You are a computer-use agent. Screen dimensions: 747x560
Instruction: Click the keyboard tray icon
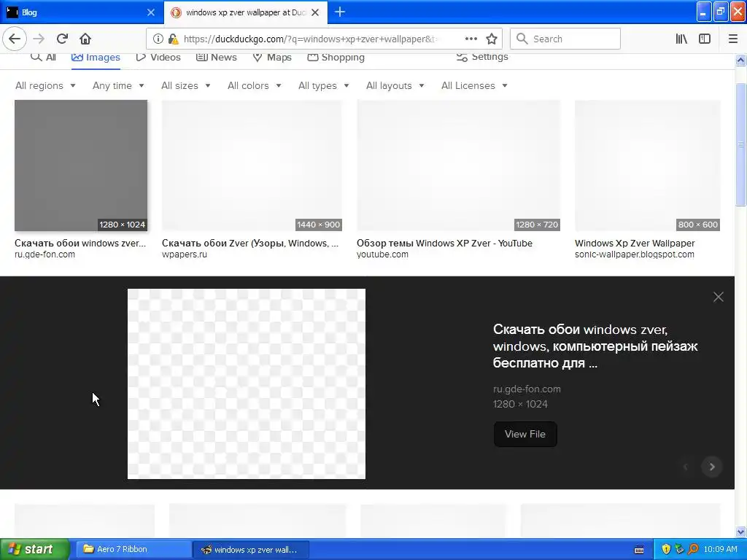point(639,550)
